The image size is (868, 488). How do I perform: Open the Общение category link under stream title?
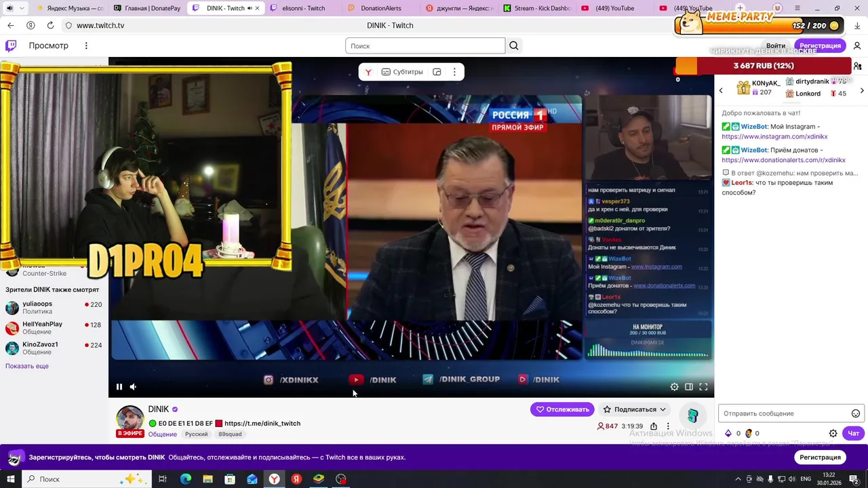click(x=163, y=434)
